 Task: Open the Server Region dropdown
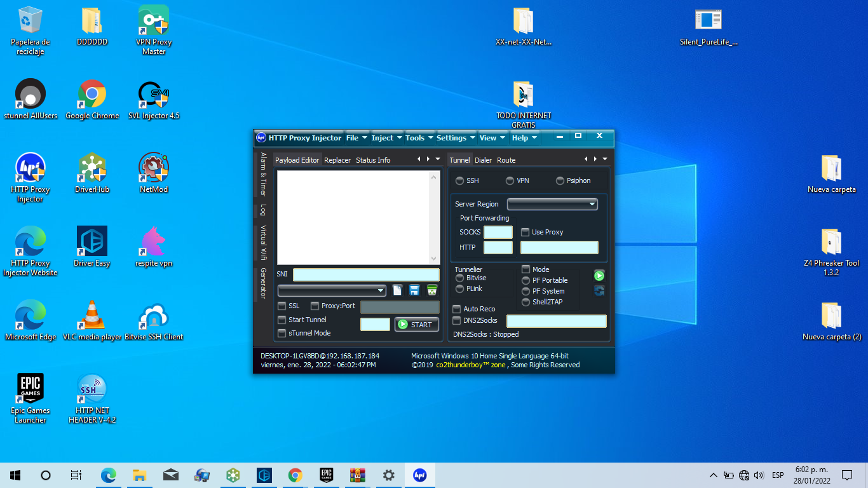pyautogui.click(x=552, y=204)
